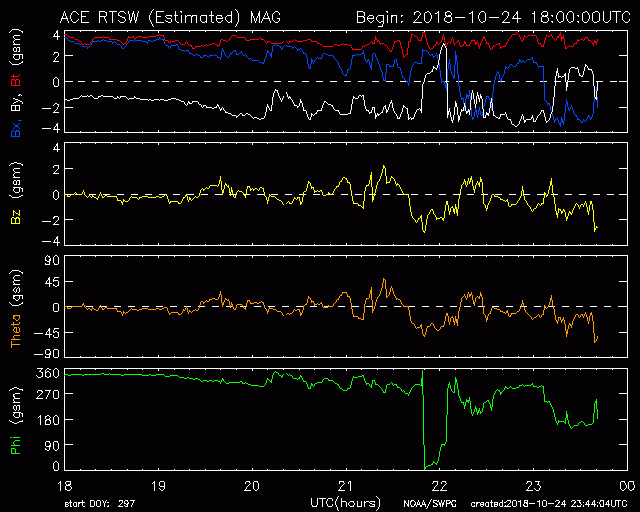Click the '18' hour tick label
The image size is (640, 512).
point(64,486)
